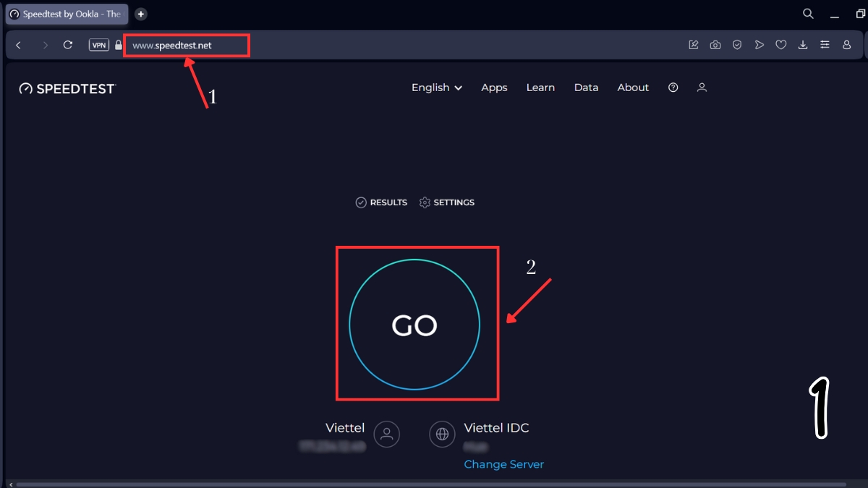Open the Learn menu item

click(540, 87)
